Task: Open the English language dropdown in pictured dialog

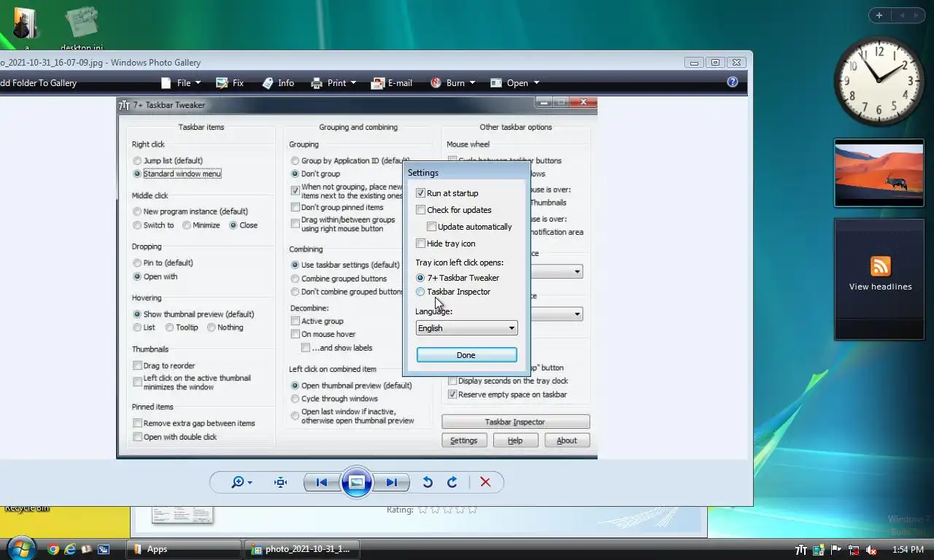Action: click(x=466, y=328)
